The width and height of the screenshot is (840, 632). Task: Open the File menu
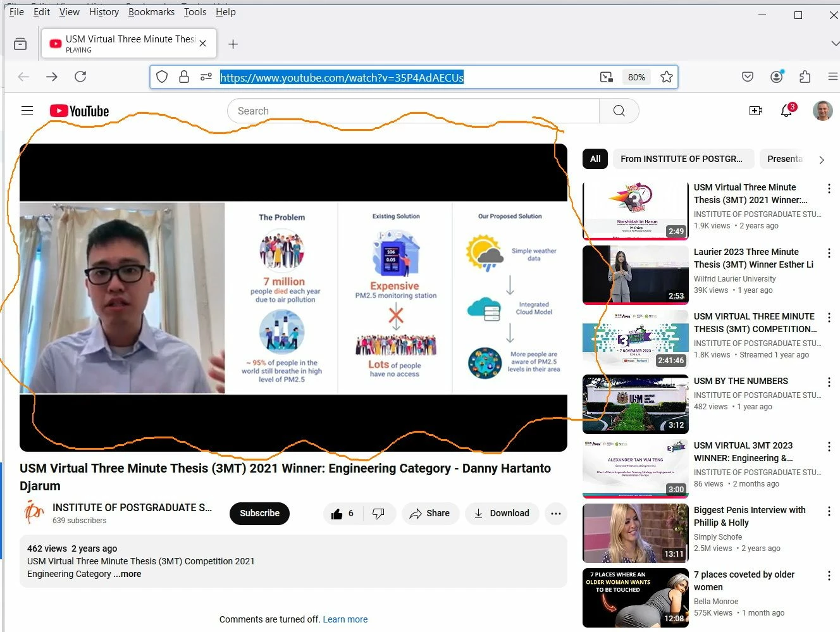tap(16, 11)
